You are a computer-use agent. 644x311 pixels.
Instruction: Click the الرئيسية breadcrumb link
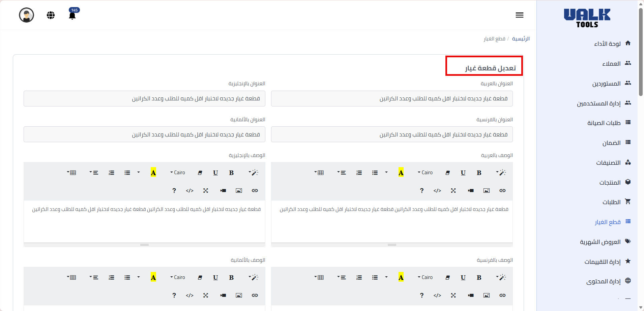pyautogui.click(x=521, y=39)
